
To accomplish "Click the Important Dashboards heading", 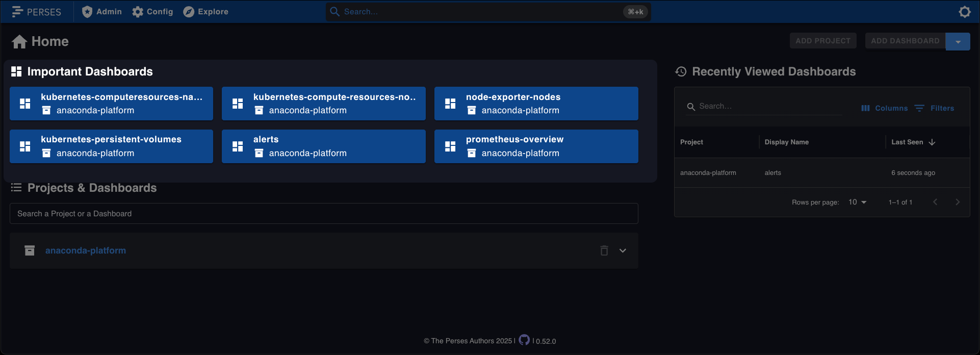I will coord(90,71).
